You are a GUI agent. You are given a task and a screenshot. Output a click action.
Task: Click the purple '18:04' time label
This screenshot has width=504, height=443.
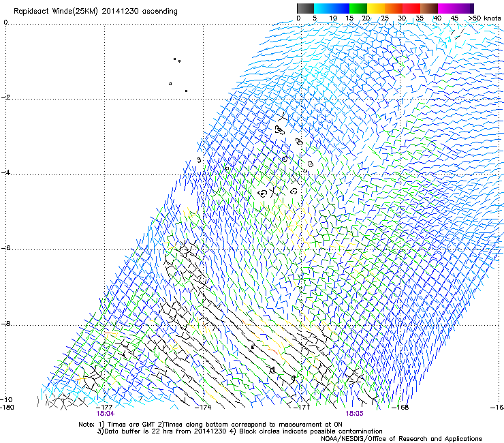105,414
